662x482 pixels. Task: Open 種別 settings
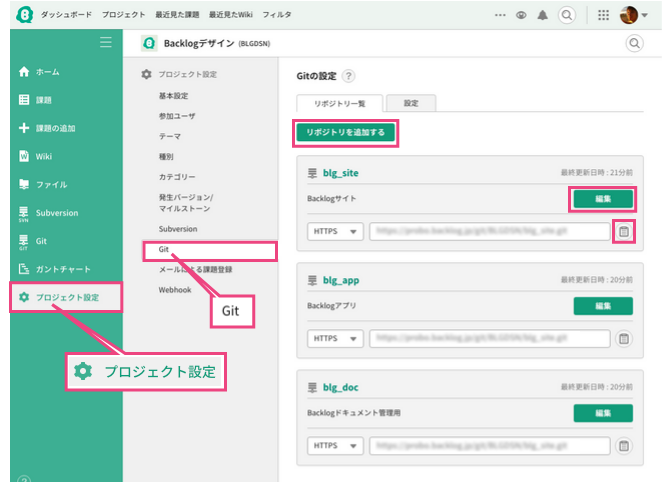pos(166,157)
